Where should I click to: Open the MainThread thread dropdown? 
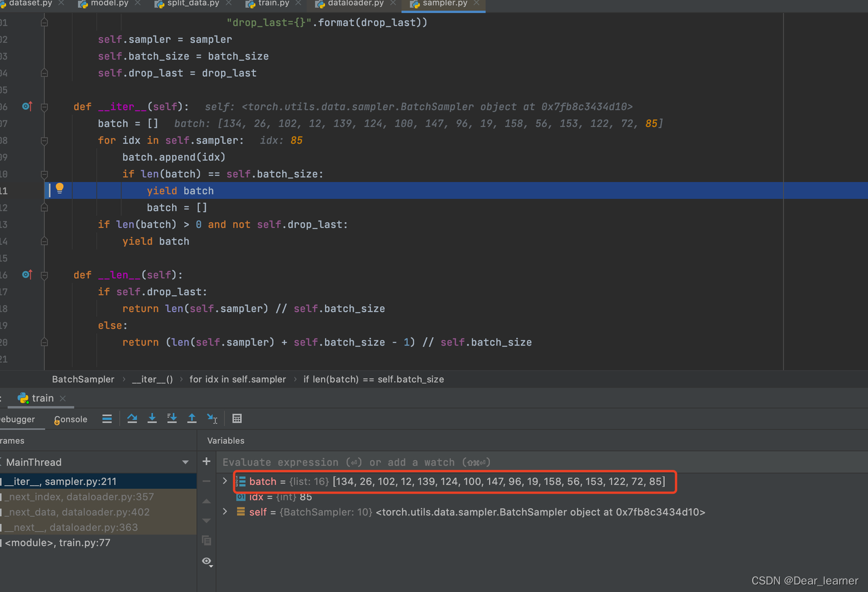pyautogui.click(x=185, y=462)
